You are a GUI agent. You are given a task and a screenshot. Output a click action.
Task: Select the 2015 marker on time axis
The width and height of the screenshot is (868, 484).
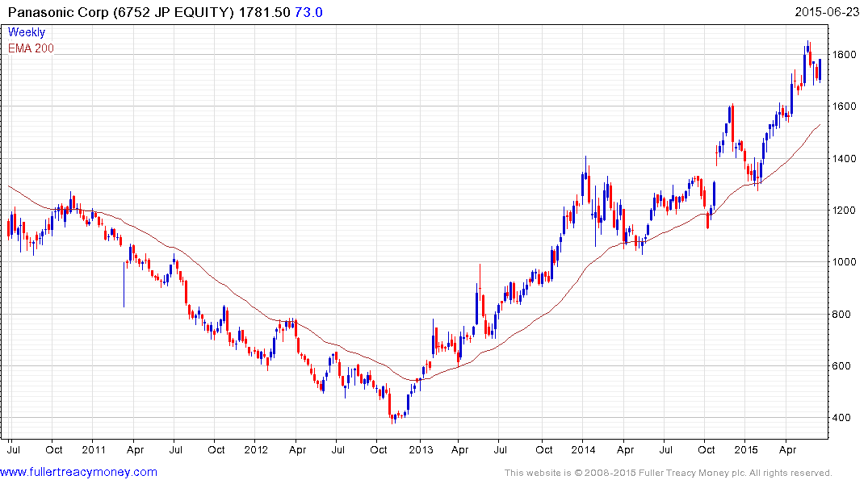(x=746, y=448)
